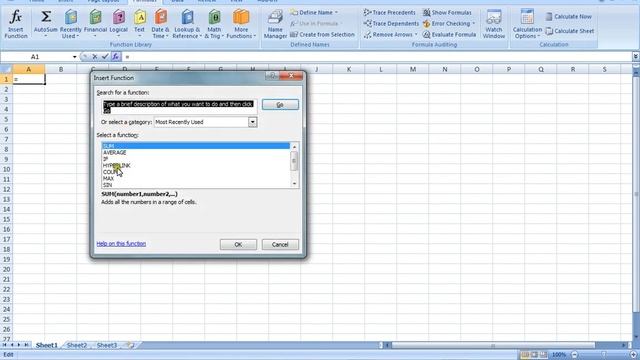Expand the Name Box dropdown arrow
640x360 pixels.
[74, 57]
